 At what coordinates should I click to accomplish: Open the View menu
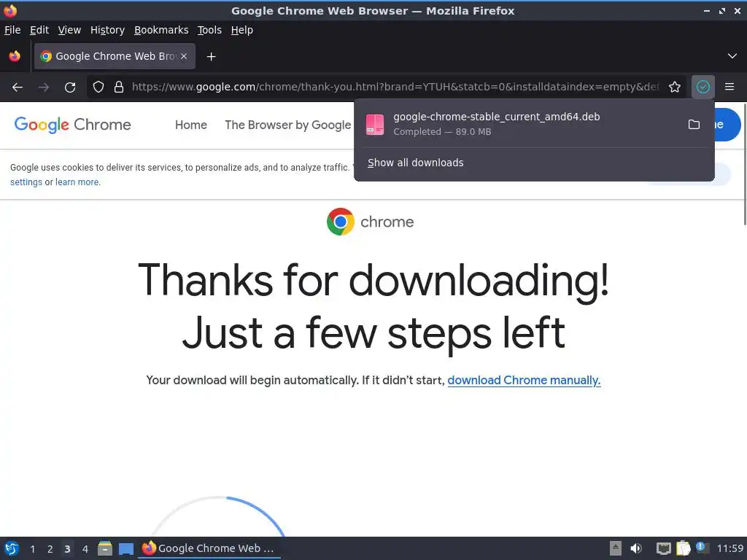(x=69, y=30)
